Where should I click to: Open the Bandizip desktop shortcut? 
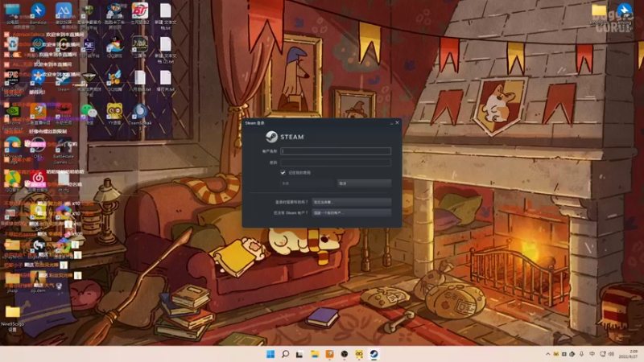pyautogui.click(x=38, y=14)
